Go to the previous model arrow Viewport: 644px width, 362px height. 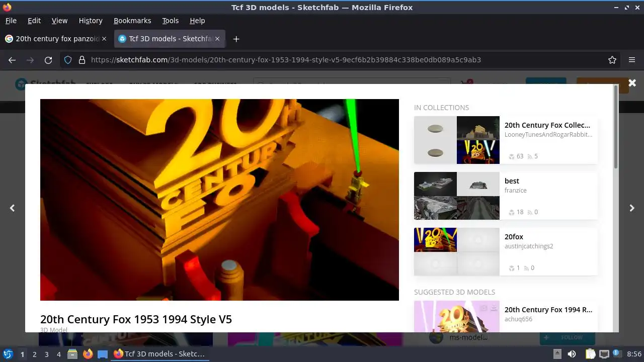point(12,208)
